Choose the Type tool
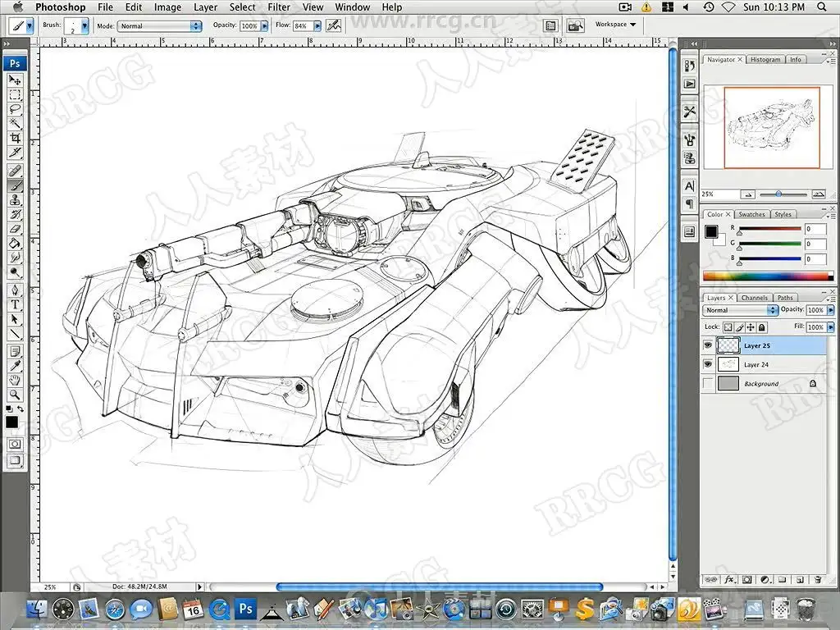840x630 pixels. 15,305
